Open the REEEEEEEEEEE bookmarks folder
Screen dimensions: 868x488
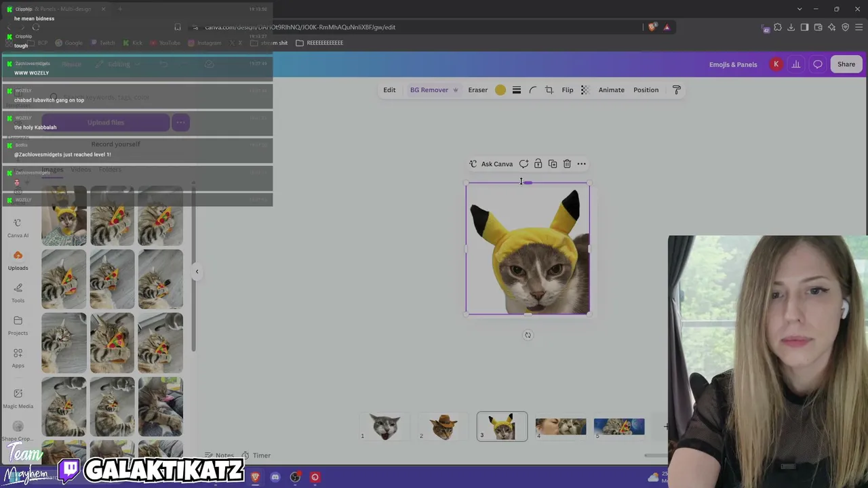tap(319, 43)
